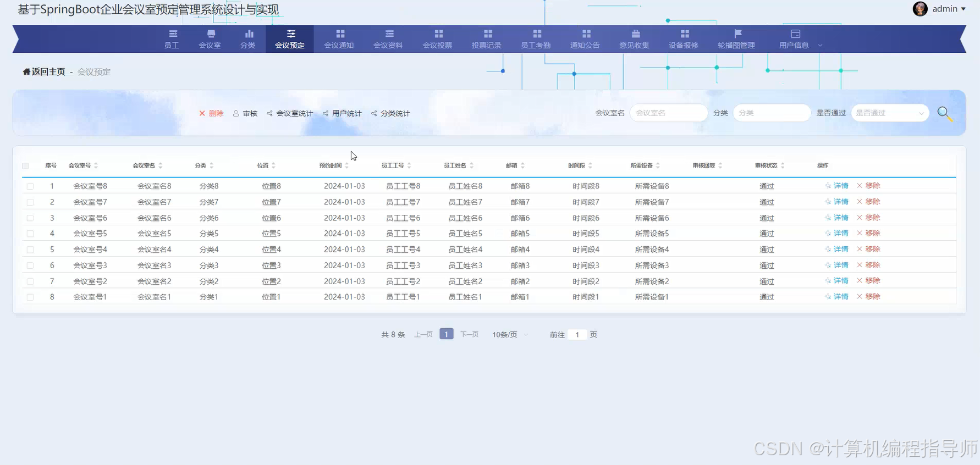This screenshot has width=980, height=465.
Task: Open the 是否通过 dropdown filter
Action: tap(890, 113)
